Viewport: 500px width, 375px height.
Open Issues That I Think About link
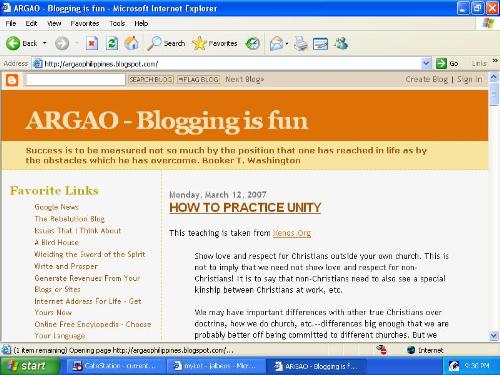tap(78, 231)
